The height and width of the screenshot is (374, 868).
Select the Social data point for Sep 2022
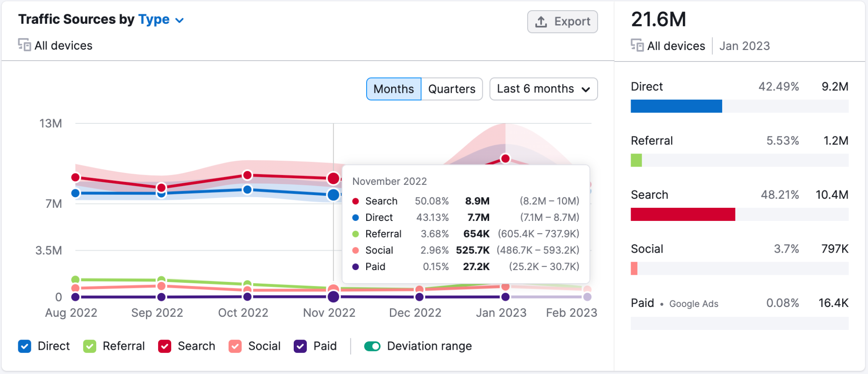coord(161,286)
